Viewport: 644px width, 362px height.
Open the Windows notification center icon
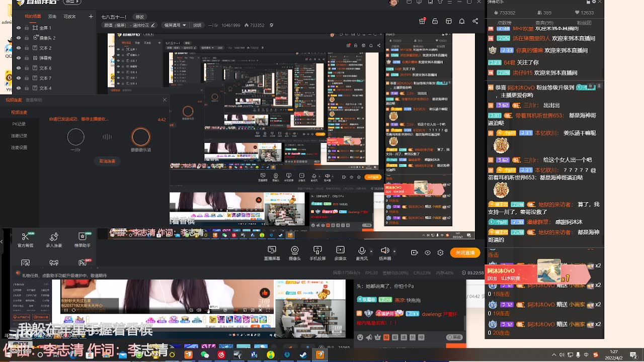pos(633,355)
